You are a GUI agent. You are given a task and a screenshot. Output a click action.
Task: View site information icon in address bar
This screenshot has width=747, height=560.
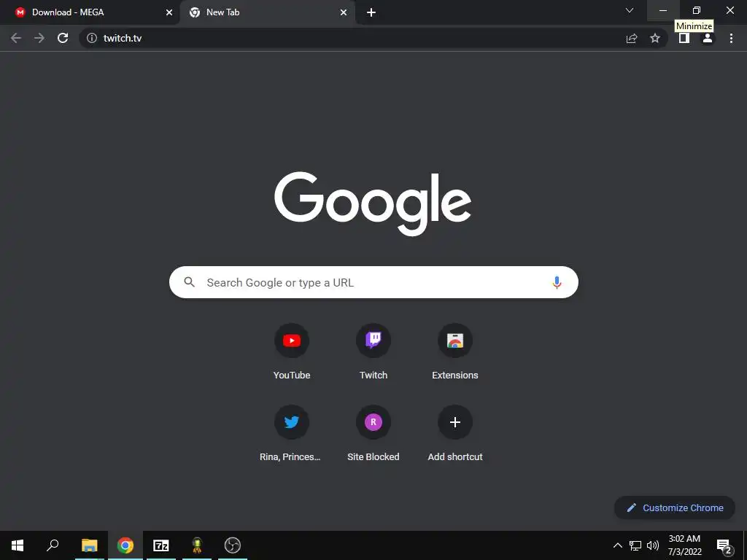[x=92, y=38]
